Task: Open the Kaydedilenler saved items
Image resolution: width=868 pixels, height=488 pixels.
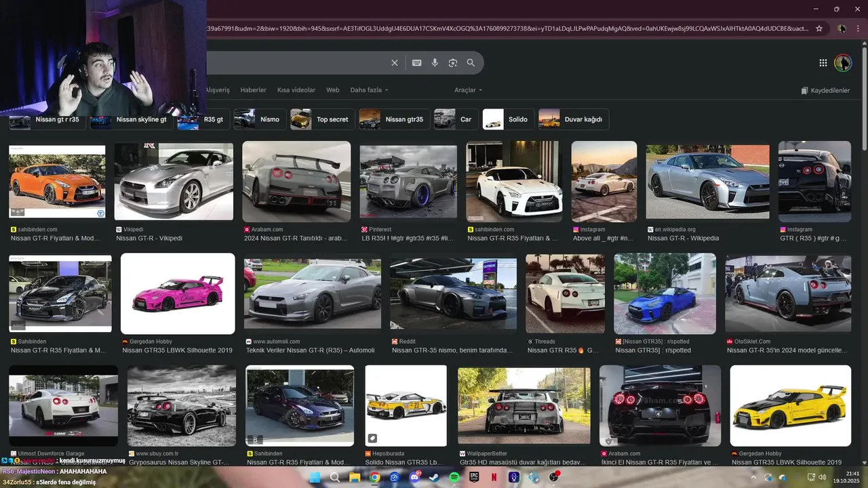Action: 825,90
